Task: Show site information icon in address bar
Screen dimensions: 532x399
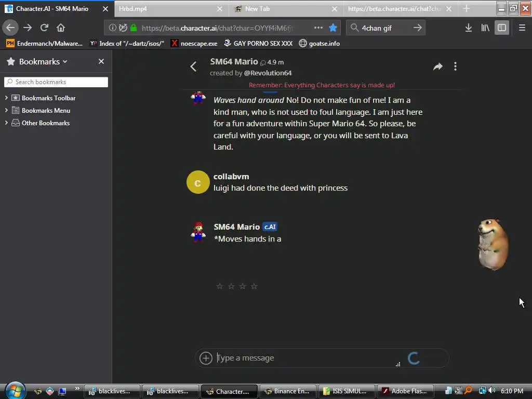Action: [112, 28]
